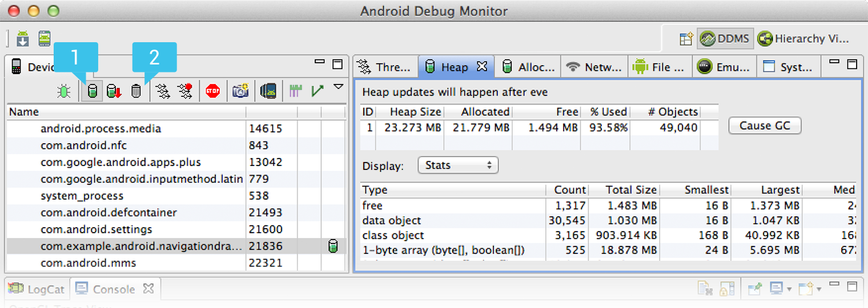This screenshot has height=308, width=868.
Task: Switch to the Hierarchy View perspective
Action: 803,39
